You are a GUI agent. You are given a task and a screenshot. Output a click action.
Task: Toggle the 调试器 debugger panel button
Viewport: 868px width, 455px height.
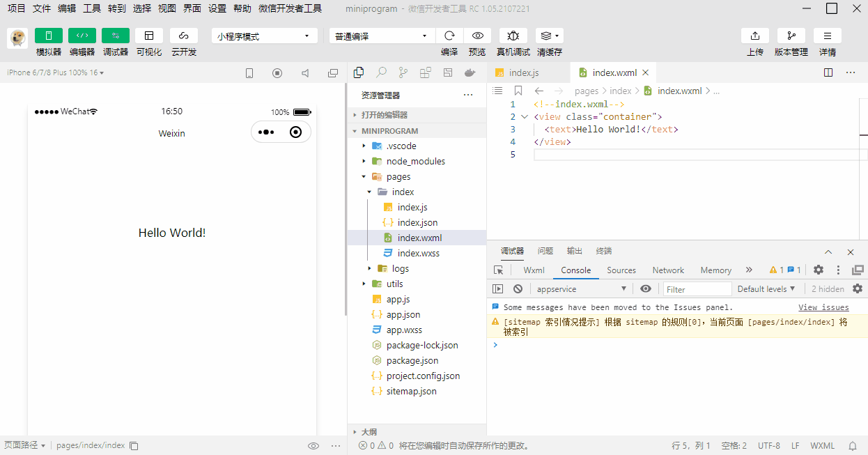[x=116, y=36]
